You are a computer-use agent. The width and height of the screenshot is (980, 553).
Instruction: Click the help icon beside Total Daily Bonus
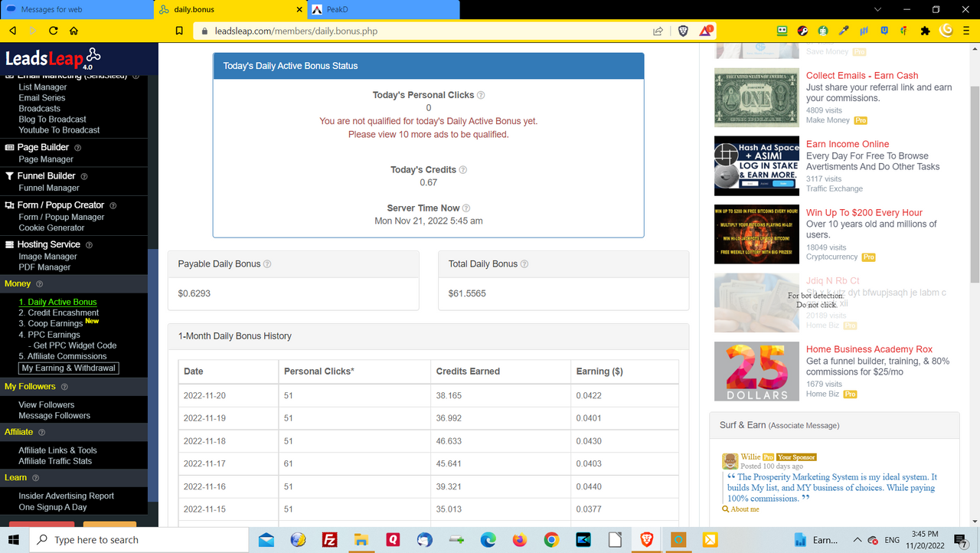tap(524, 264)
